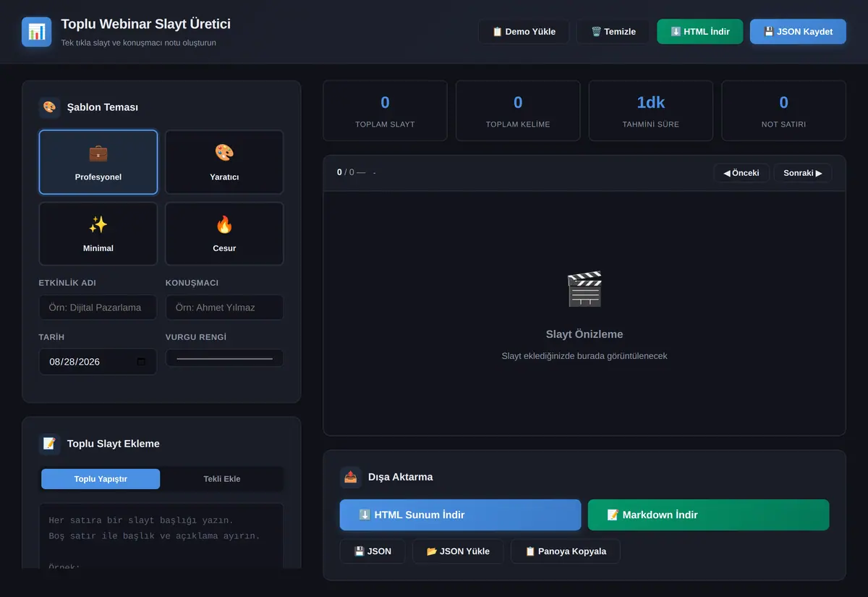Click the Toplam Slayt count
868x597 pixels.
385,103
